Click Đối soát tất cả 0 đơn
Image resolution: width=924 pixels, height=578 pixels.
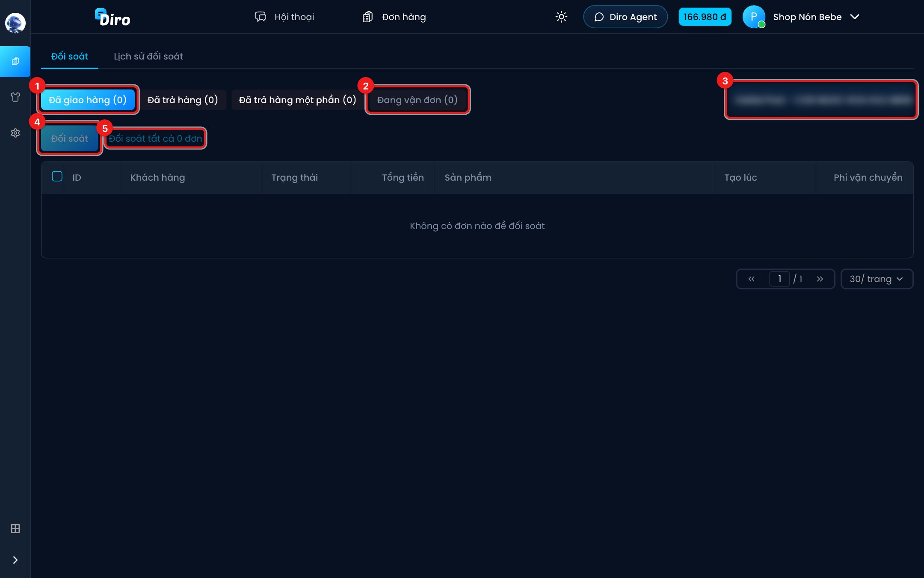coord(155,138)
